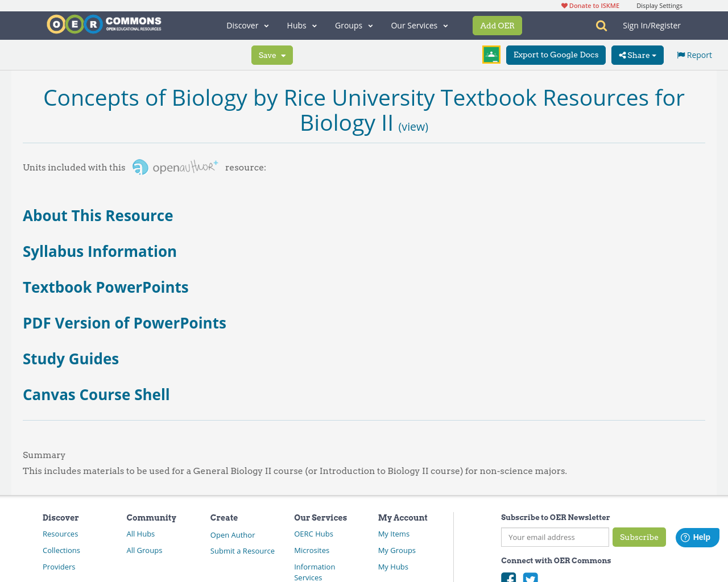Open the Study Guides unit
The width and height of the screenshot is (728, 582).
[x=71, y=359]
